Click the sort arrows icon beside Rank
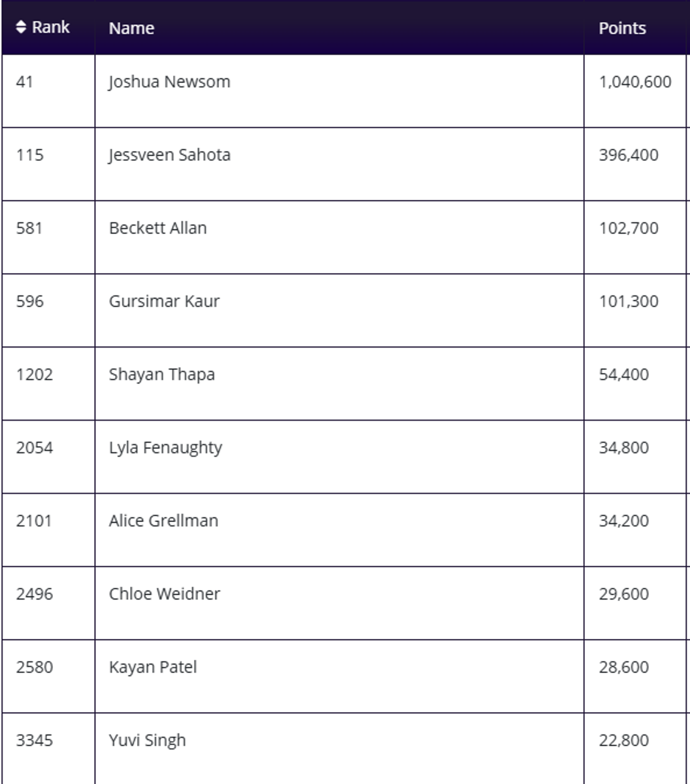 click(22, 27)
